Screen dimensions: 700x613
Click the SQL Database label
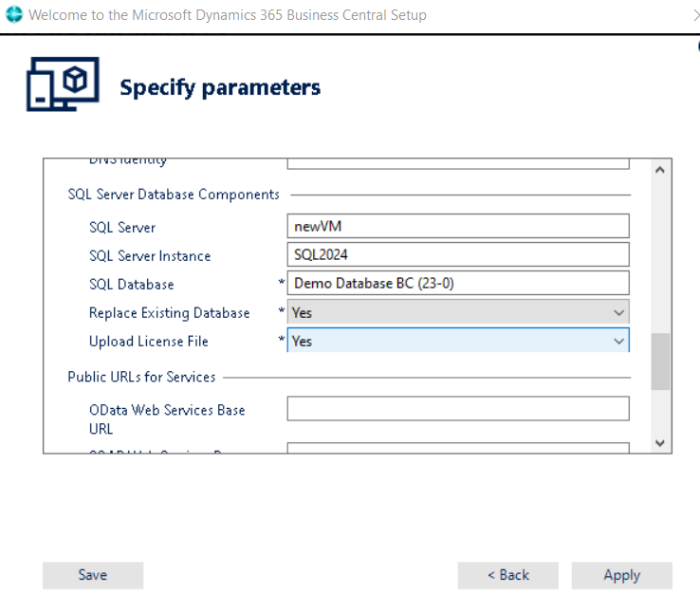[132, 285]
